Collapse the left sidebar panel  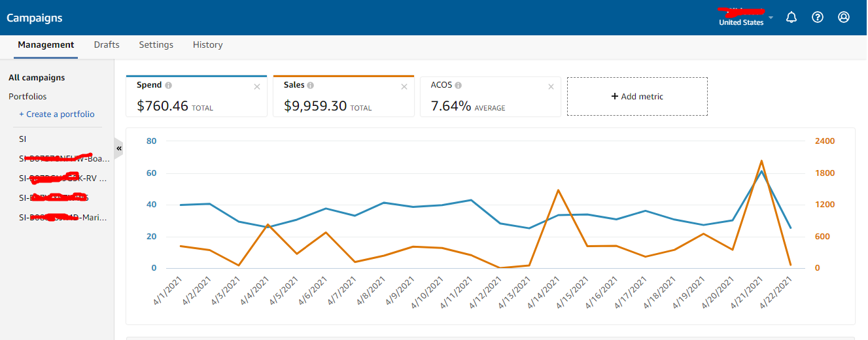(x=119, y=148)
